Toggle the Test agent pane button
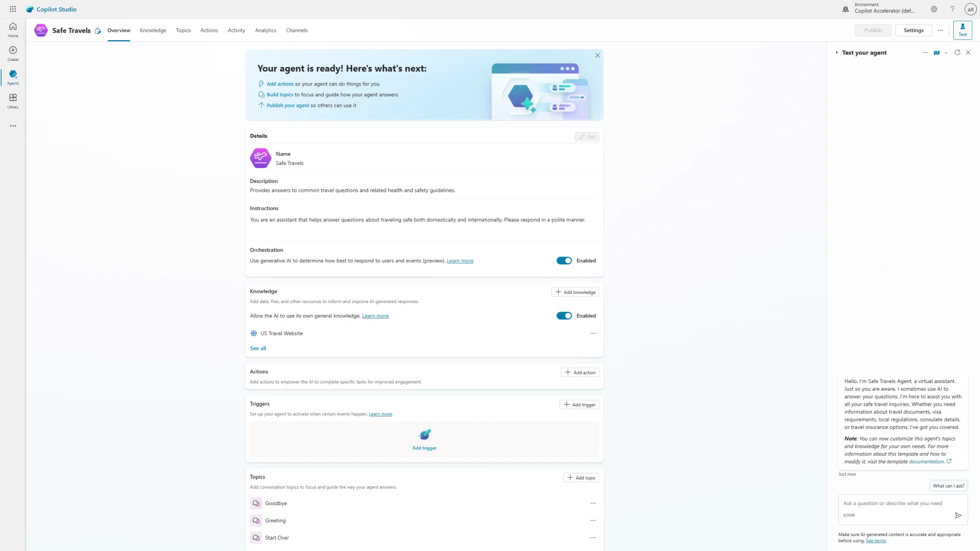 click(x=962, y=30)
